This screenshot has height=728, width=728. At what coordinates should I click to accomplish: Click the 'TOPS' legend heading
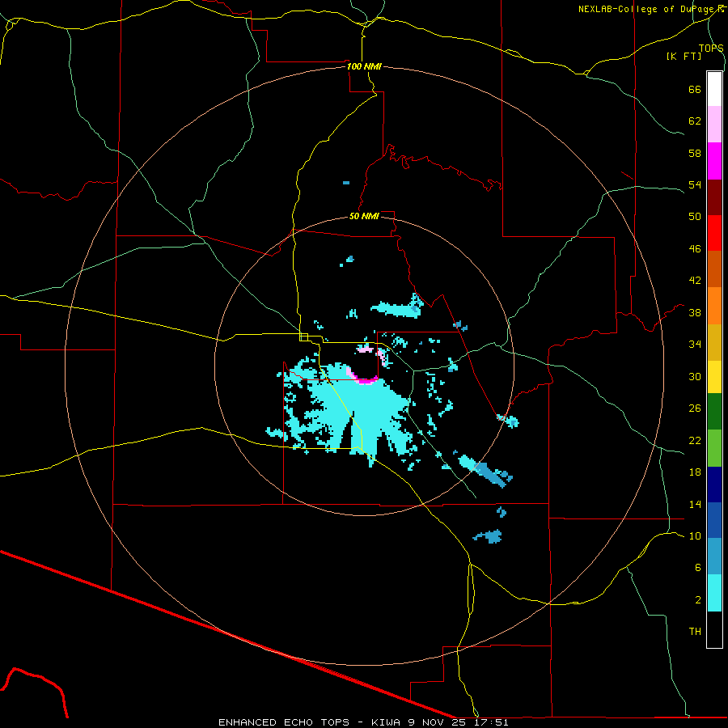coord(711,48)
